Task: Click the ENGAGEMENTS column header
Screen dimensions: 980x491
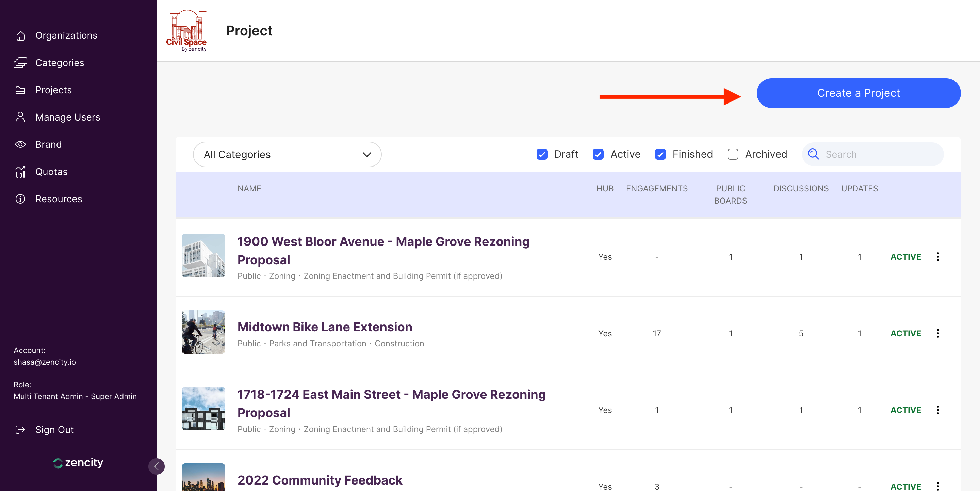Action: (x=657, y=189)
